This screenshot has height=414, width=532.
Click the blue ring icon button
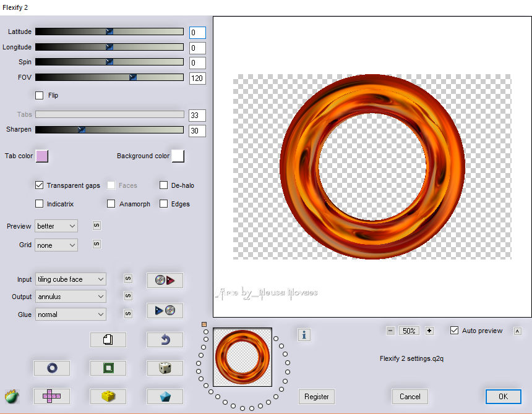[52, 368]
